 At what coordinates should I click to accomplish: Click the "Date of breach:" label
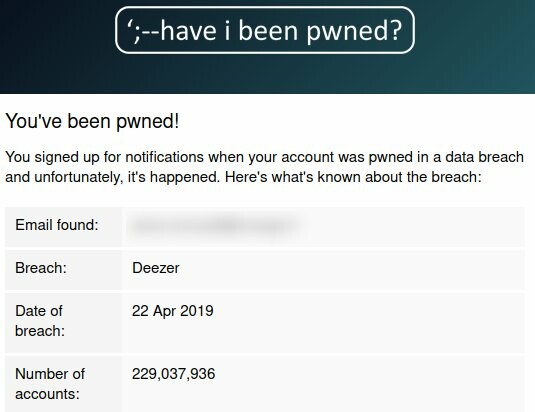[x=40, y=321]
